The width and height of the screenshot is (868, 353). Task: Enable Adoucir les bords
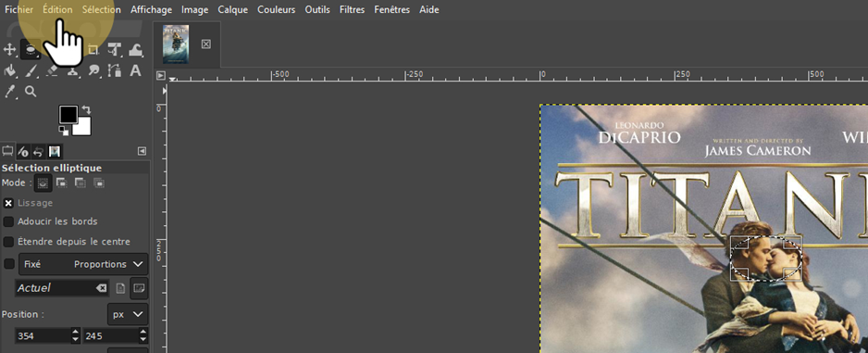pos(8,221)
